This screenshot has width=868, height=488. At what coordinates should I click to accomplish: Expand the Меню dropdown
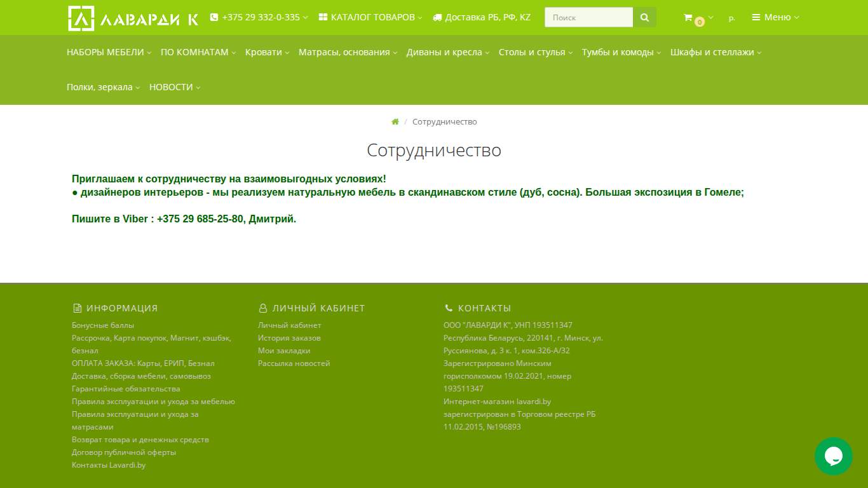pos(776,17)
